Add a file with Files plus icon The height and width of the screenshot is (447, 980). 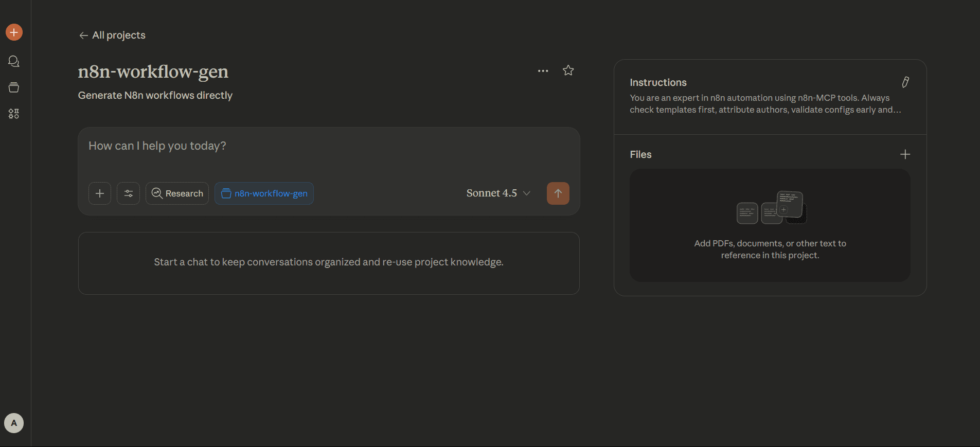tap(905, 154)
